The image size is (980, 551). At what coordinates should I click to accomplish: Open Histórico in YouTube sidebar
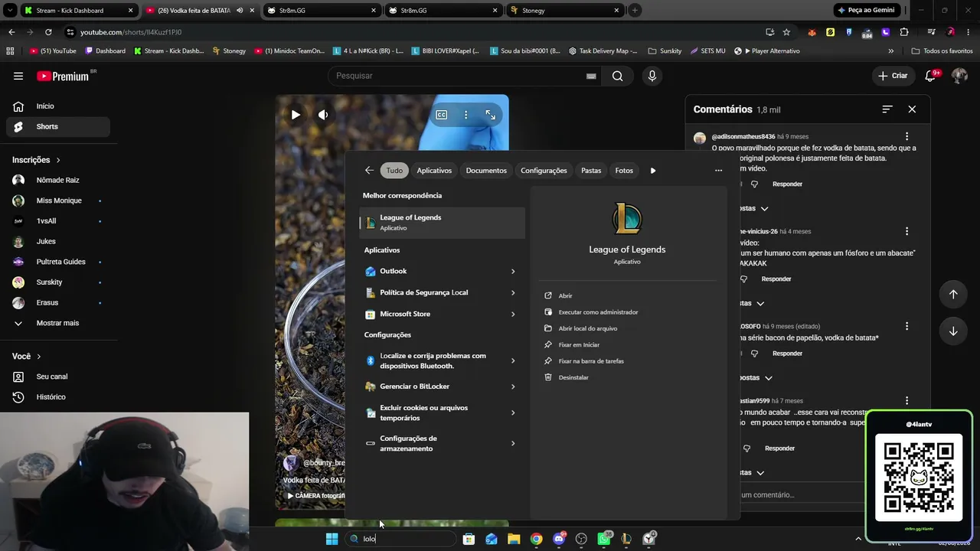(58, 397)
